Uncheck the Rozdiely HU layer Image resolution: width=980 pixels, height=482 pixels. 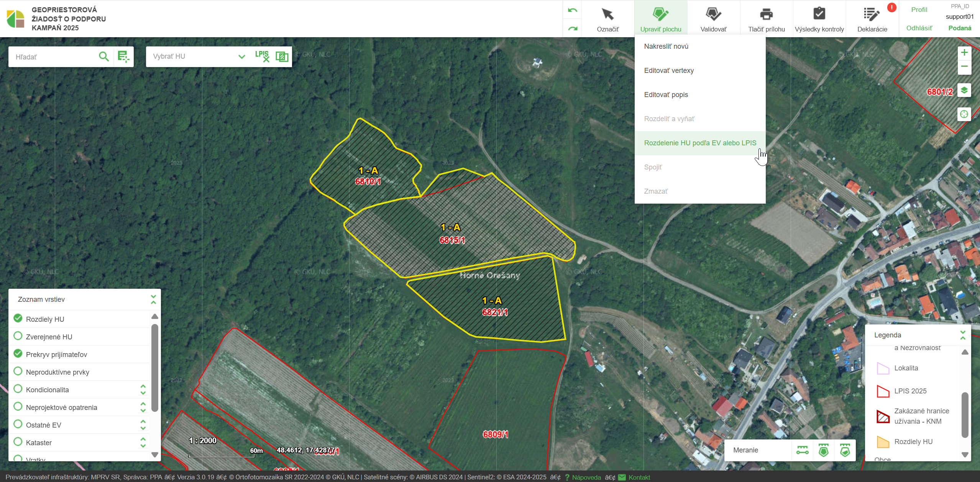coord(18,318)
